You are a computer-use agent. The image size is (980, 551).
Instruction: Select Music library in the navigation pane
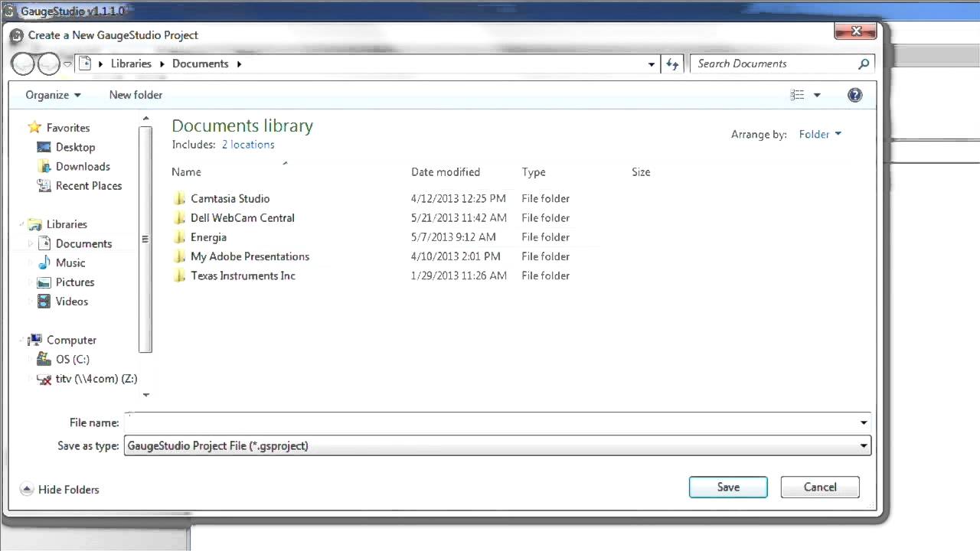click(70, 262)
